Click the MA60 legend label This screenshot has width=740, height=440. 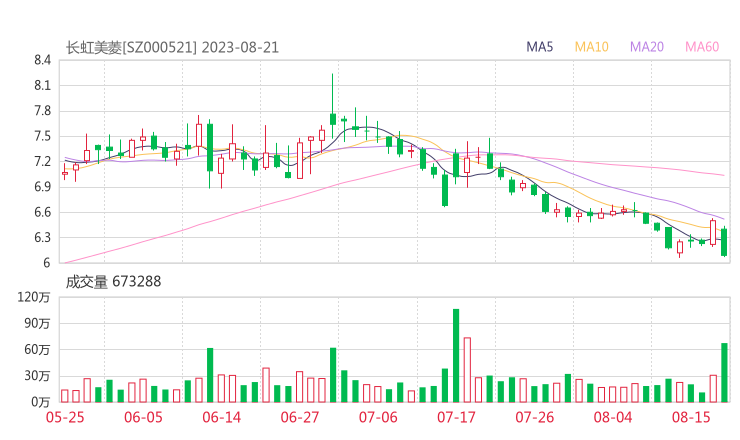(x=702, y=47)
